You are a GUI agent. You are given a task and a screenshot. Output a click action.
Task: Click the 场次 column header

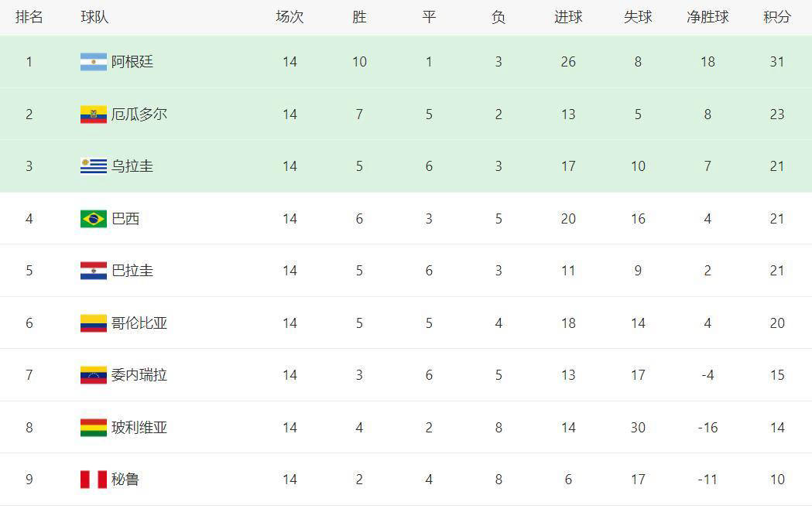tap(290, 17)
